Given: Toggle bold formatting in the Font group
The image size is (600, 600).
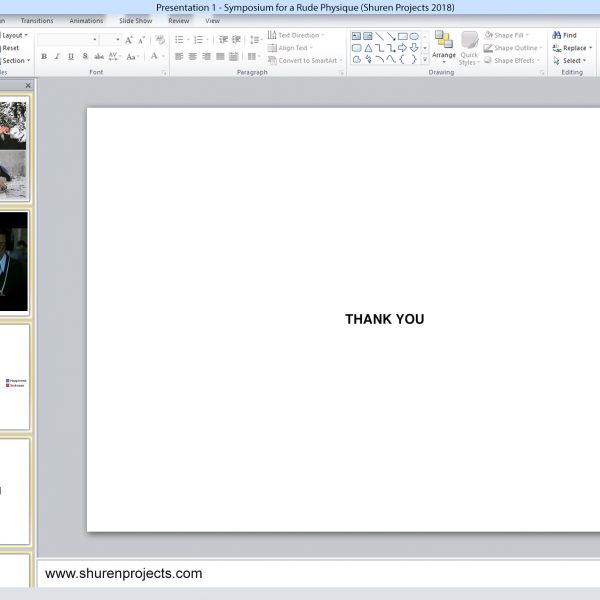Looking at the screenshot, I should (x=43, y=57).
